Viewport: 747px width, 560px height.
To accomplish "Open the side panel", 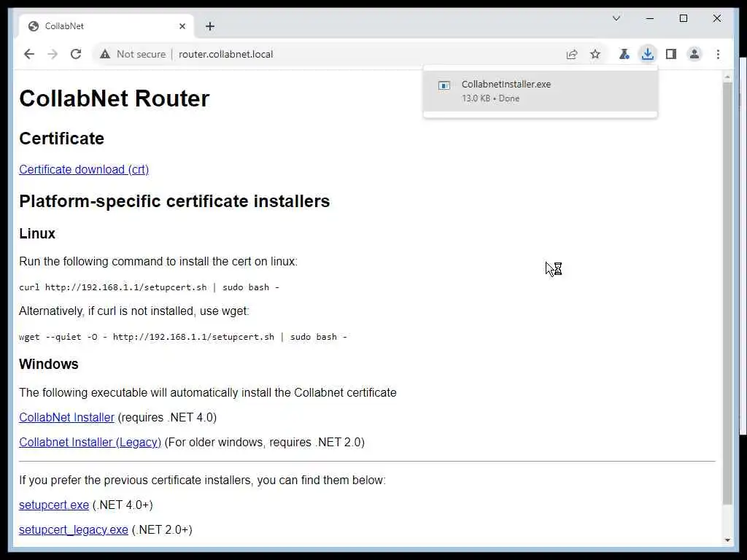I will 671,54.
